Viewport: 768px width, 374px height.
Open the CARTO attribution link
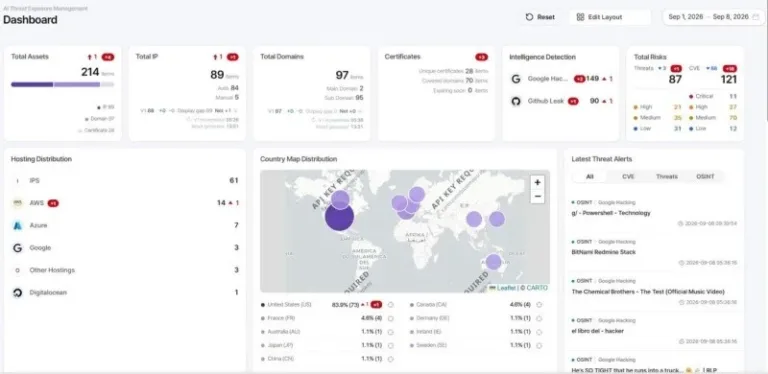537,288
